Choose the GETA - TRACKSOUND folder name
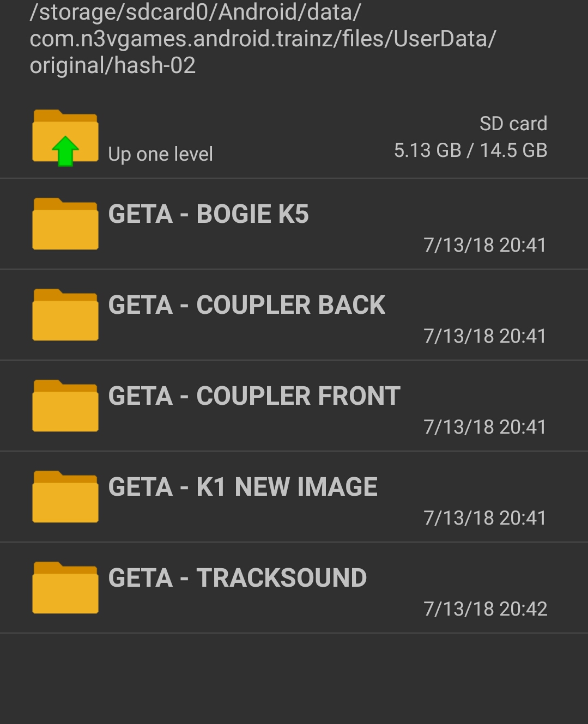 [x=237, y=578]
